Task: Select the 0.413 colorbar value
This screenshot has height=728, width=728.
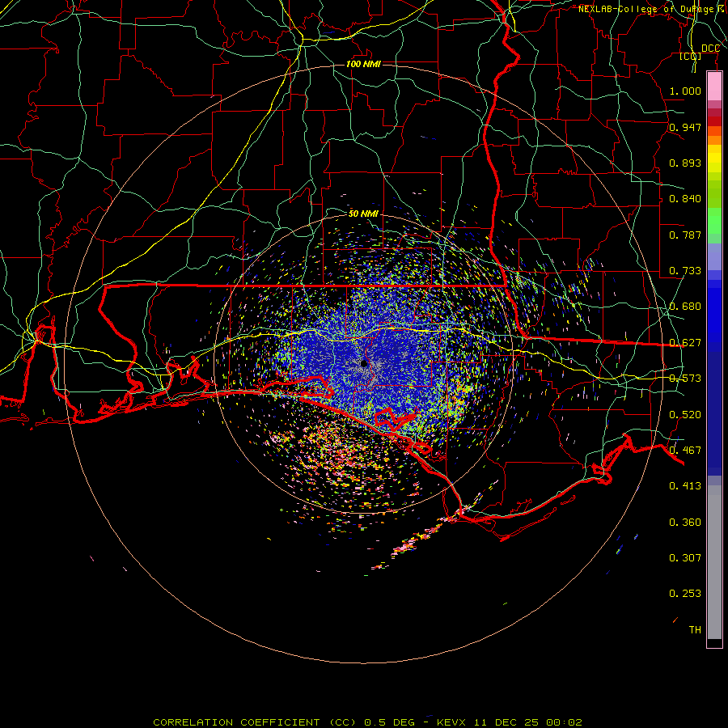Action: 685,486
